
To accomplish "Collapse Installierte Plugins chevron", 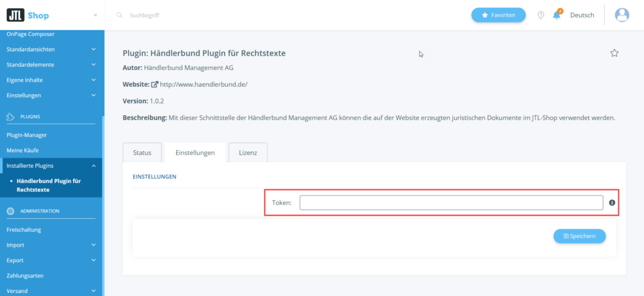I will pyautogui.click(x=94, y=166).
